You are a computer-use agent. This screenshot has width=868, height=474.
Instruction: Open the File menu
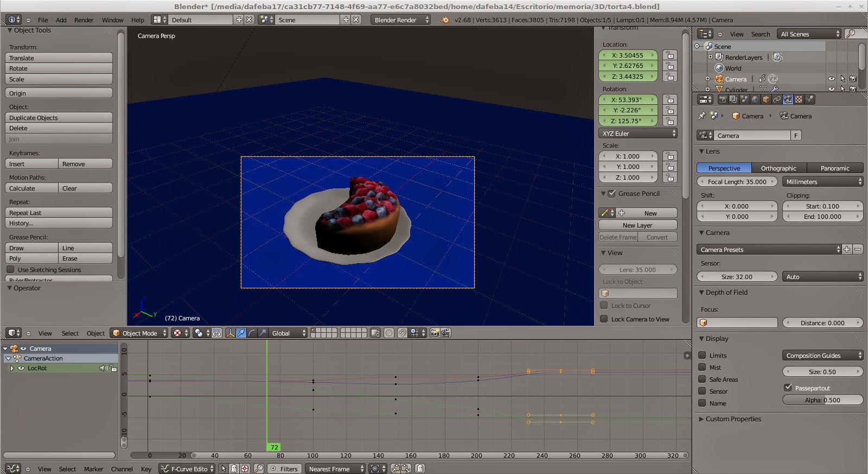pyautogui.click(x=43, y=20)
